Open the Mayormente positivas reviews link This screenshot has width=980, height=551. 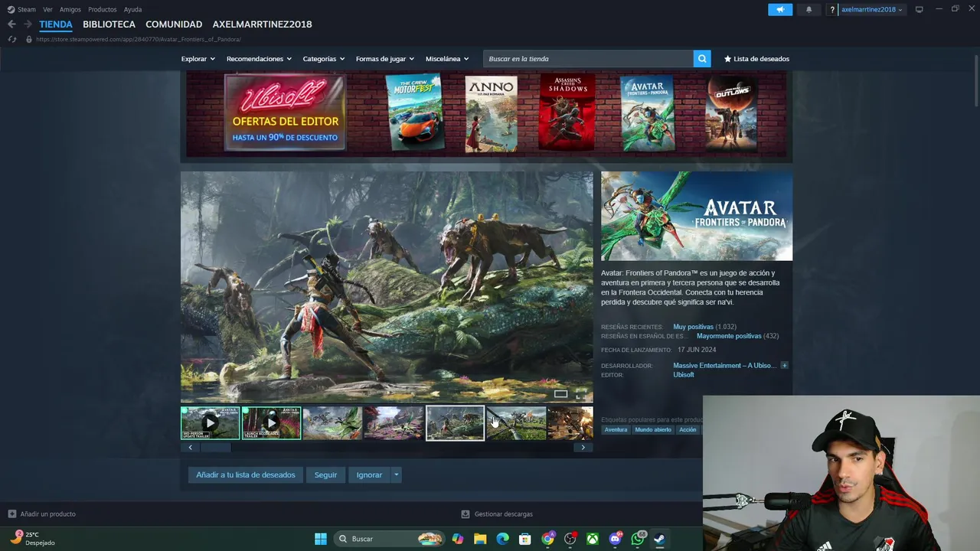click(x=729, y=336)
